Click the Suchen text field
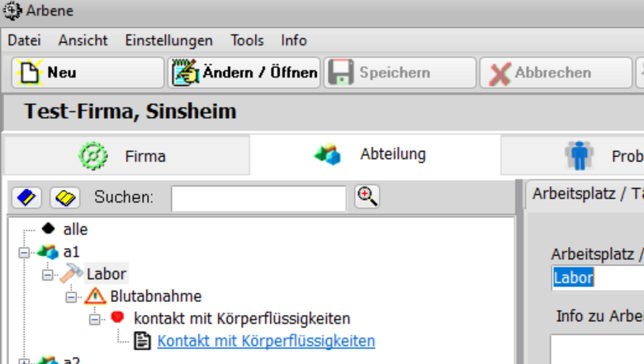Image resolution: width=644 pixels, height=364 pixels. (x=258, y=198)
